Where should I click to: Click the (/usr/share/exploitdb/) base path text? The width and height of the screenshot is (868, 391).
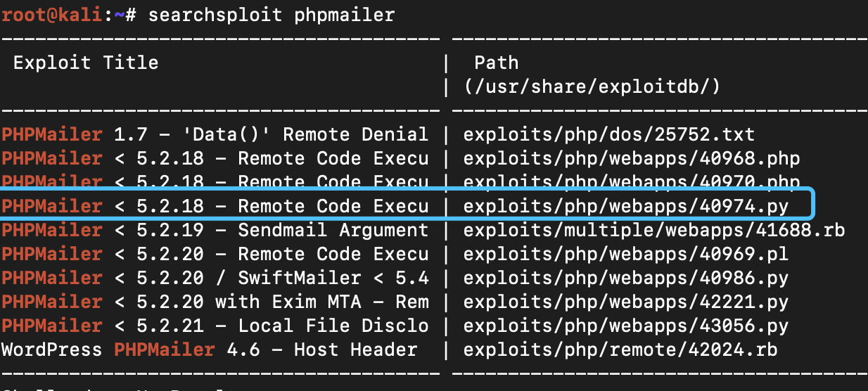(x=592, y=86)
